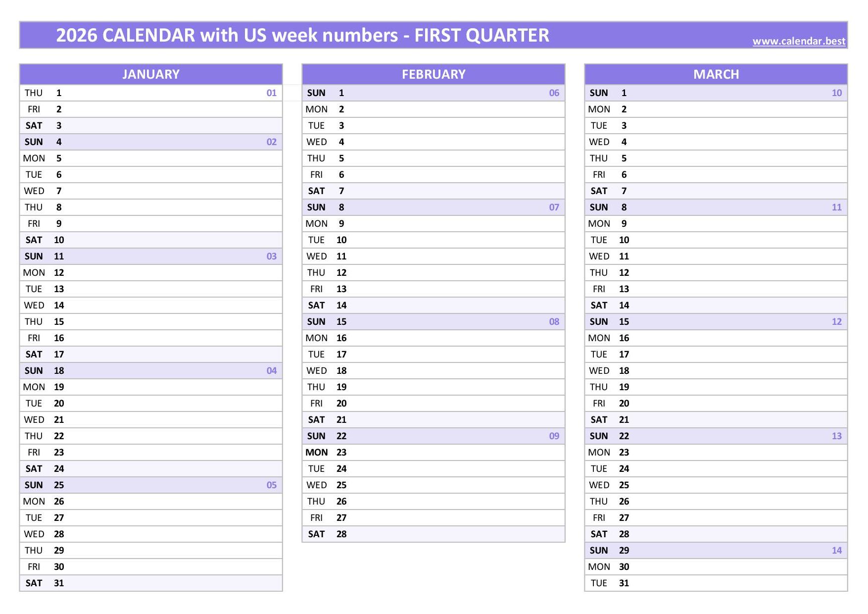
Task: Click week number 02 in January
Action: click(x=272, y=142)
